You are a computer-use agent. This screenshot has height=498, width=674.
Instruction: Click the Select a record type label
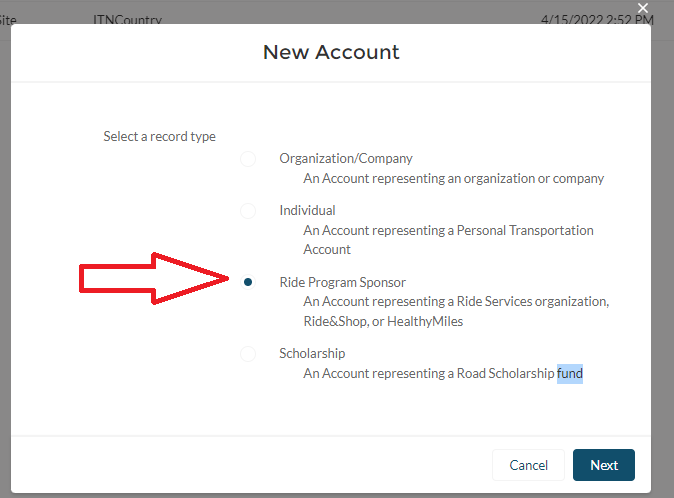click(159, 136)
